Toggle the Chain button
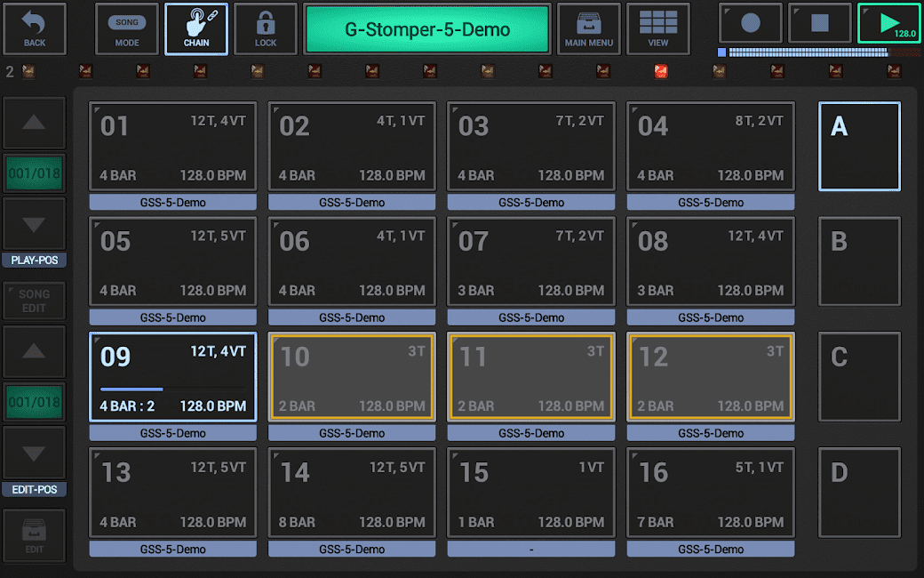 (x=196, y=28)
